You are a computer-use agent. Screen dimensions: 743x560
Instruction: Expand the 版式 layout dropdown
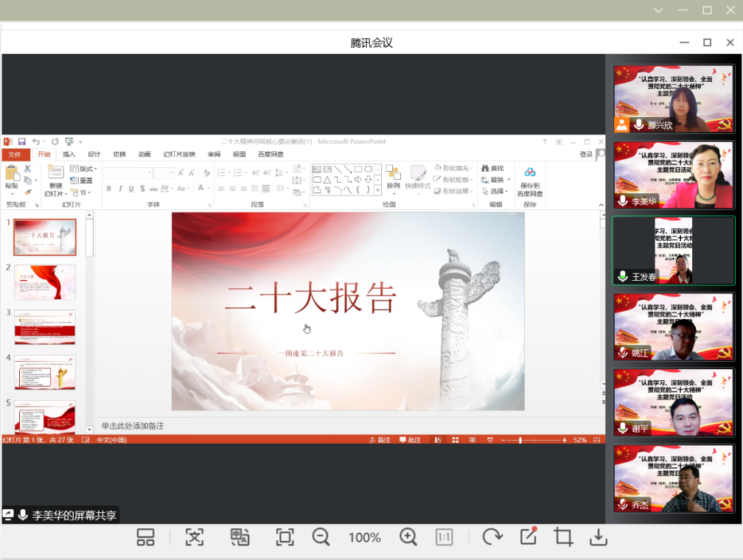coord(83,169)
